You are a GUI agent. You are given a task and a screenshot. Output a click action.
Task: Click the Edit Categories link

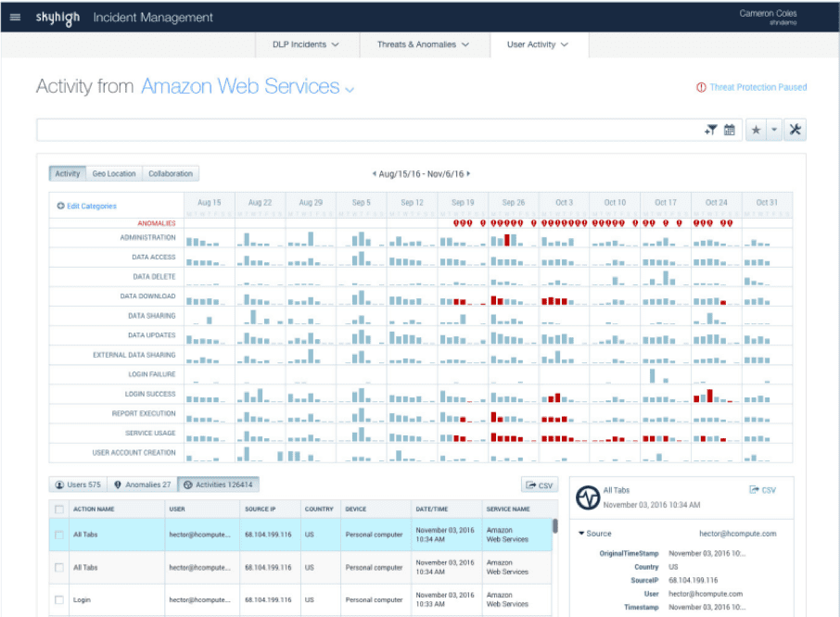92,206
